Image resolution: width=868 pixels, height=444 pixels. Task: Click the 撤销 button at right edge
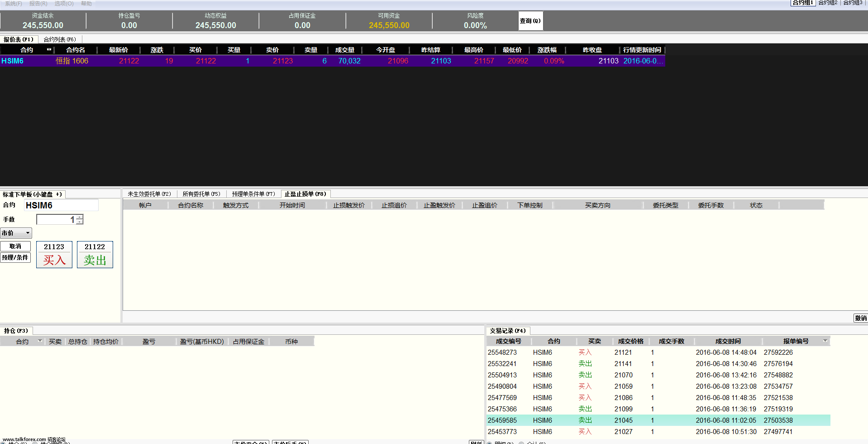click(861, 318)
